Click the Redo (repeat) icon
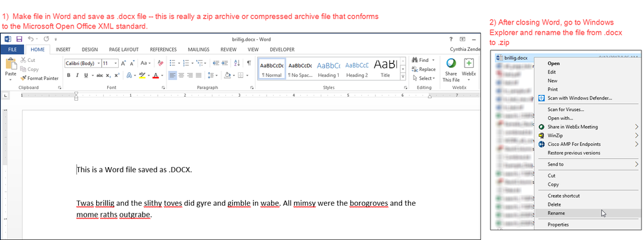 click(46, 39)
